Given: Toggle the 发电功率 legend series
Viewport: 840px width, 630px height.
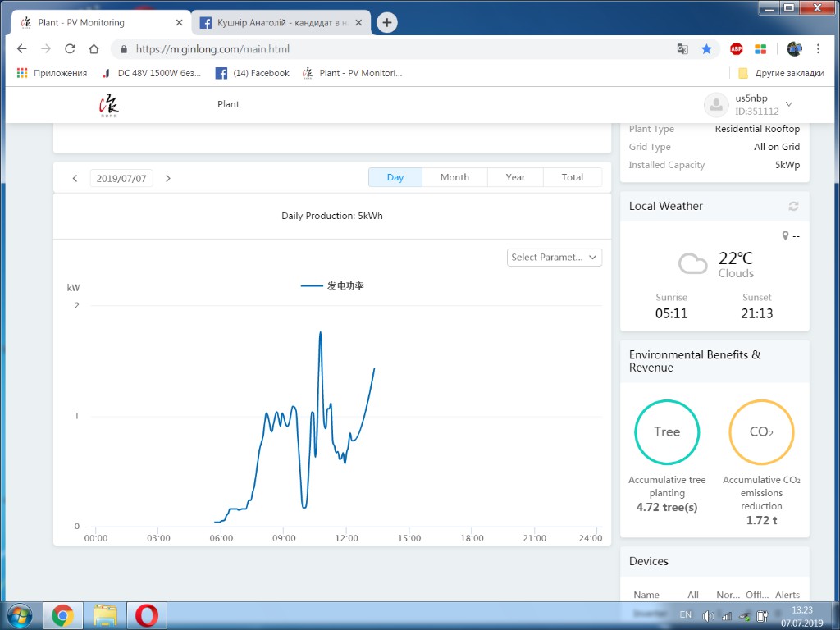Looking at the screenshot, I should (x=333, y=285).
